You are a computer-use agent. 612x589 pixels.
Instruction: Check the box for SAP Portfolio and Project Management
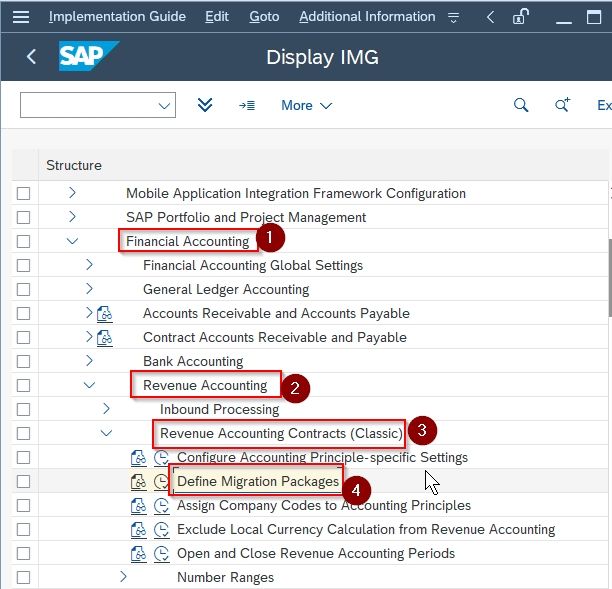pos(23,217)
